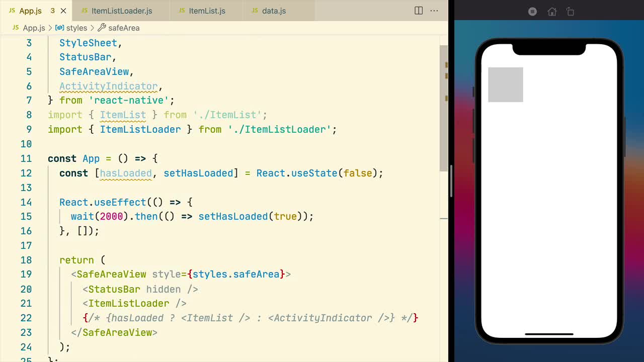Click the setHasLoaded variable on line 12
Screen dimensions: 644x362
pyautogui.click(x=198, y=173)
